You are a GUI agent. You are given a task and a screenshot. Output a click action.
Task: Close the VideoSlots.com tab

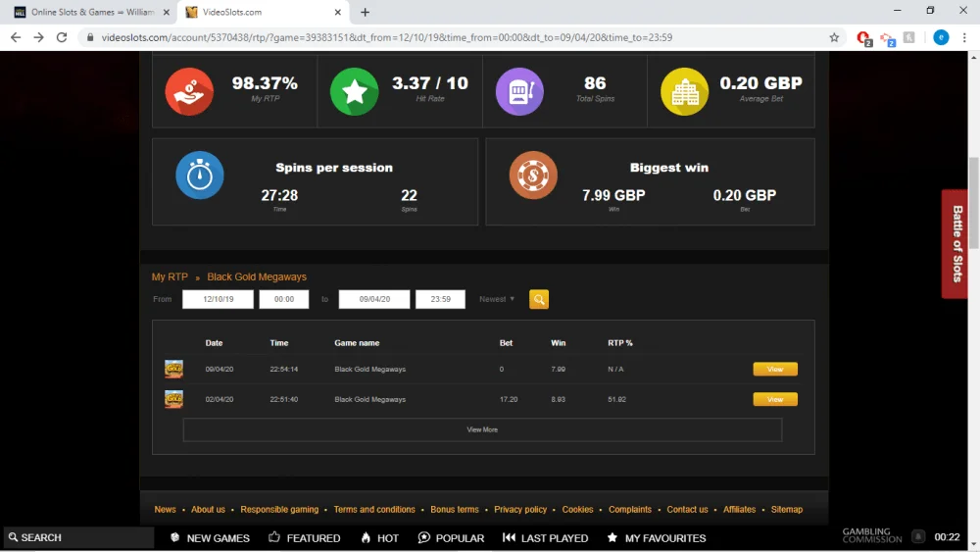pyautogui.click(x=337, y=12)
